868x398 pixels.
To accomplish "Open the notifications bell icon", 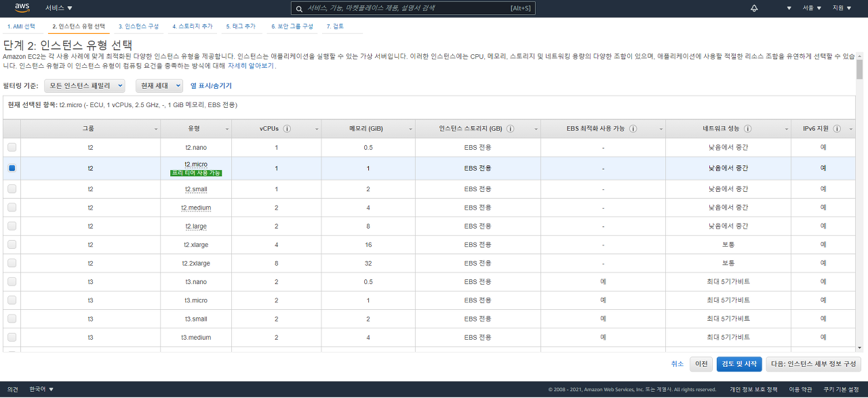I will click(x=755, y=8).
